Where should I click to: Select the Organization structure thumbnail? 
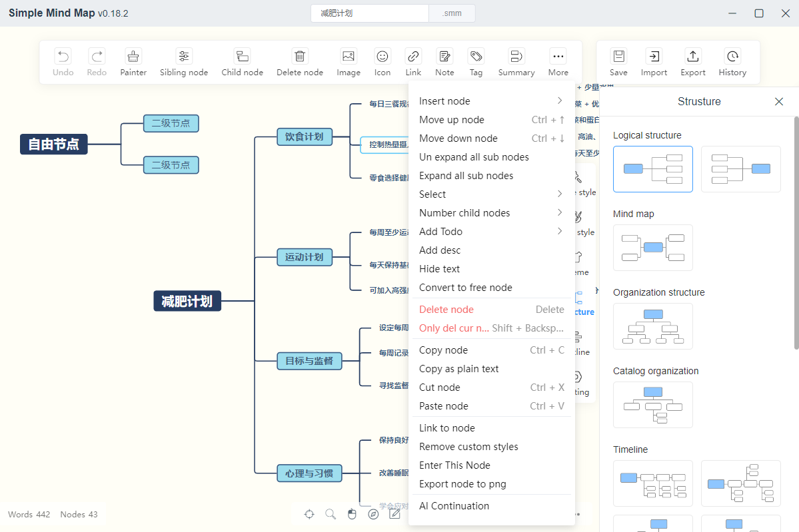(x=653, y=326)
